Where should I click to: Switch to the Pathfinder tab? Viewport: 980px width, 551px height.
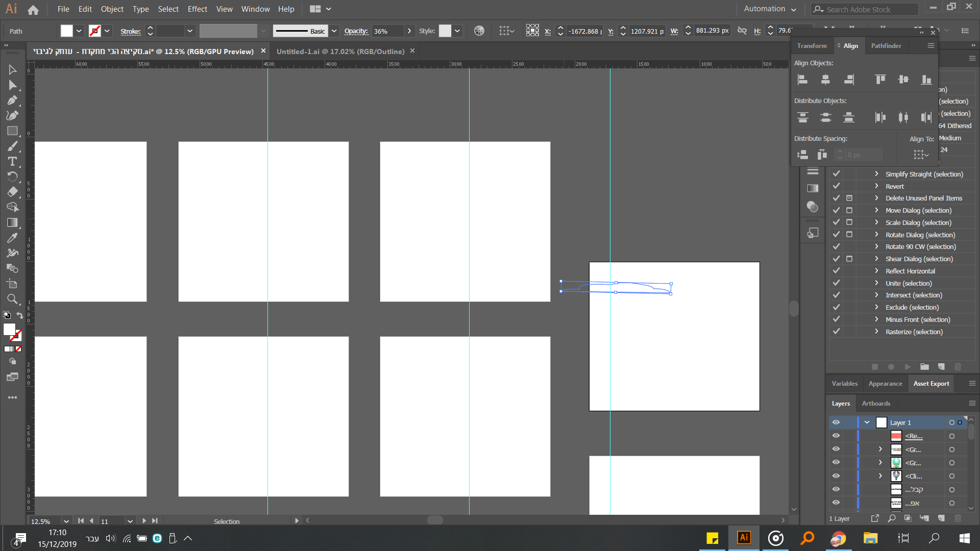coord(886,45)
